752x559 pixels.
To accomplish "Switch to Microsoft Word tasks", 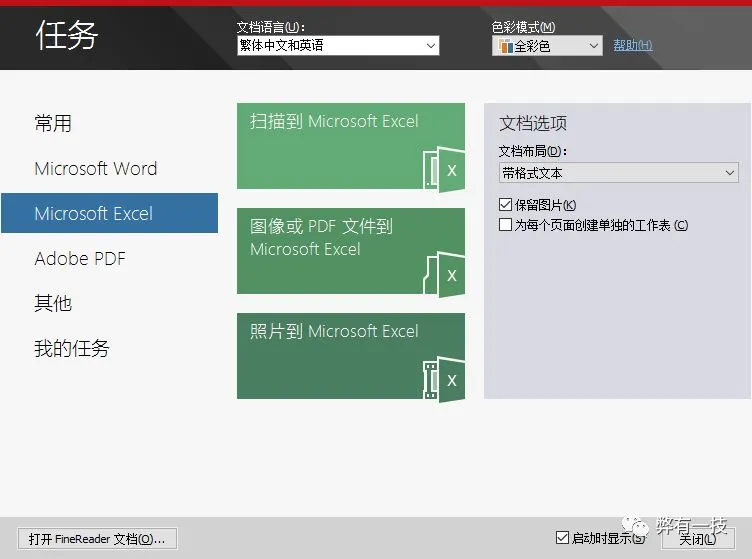I will click(96, 168).
